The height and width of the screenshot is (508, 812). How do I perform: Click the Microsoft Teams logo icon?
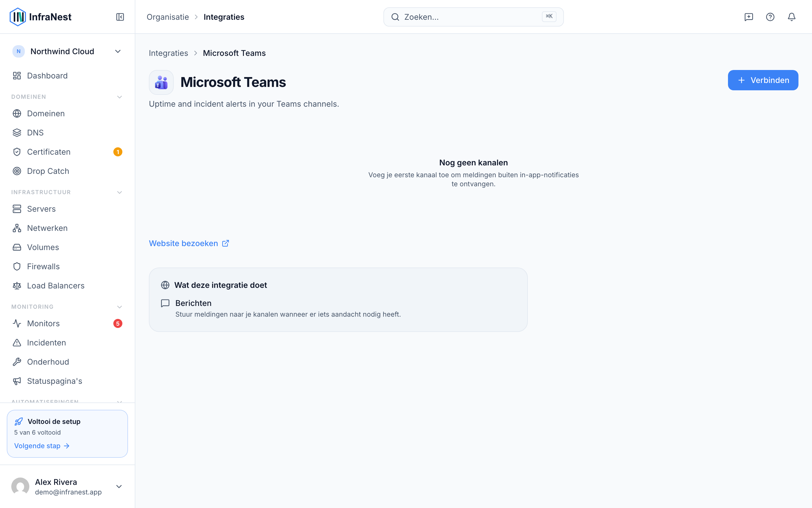click(161, 82)
